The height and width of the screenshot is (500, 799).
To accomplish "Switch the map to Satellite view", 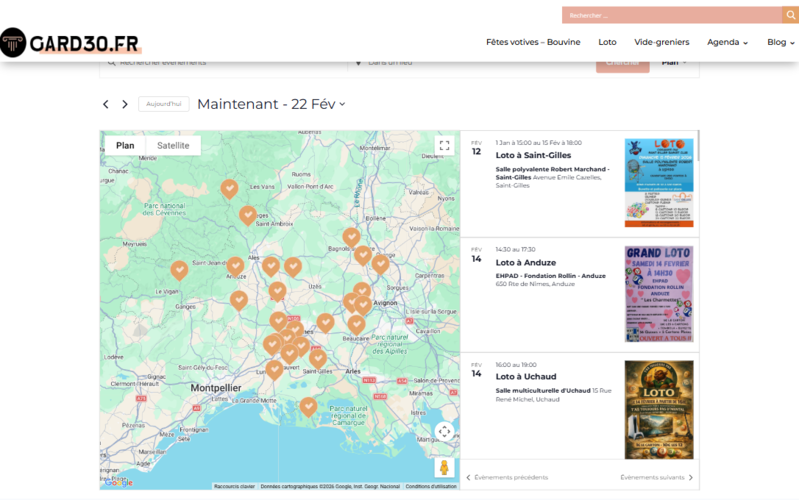I will 173,146.
